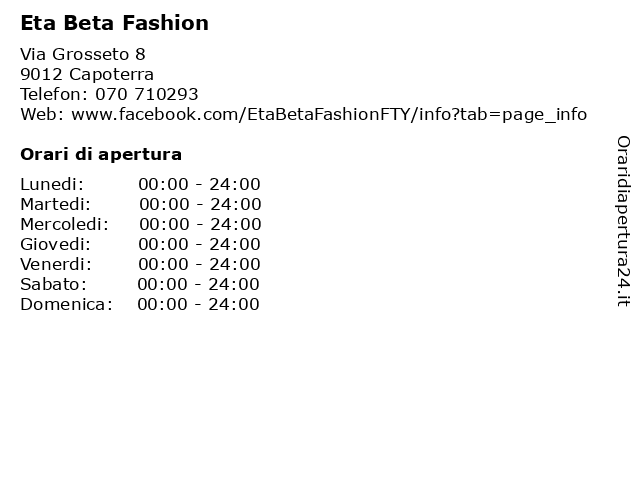Image resolution: width=640 pixels, height=480 pixels.
Task: Click the Telefon label text
Action: [x=54, y=94]
